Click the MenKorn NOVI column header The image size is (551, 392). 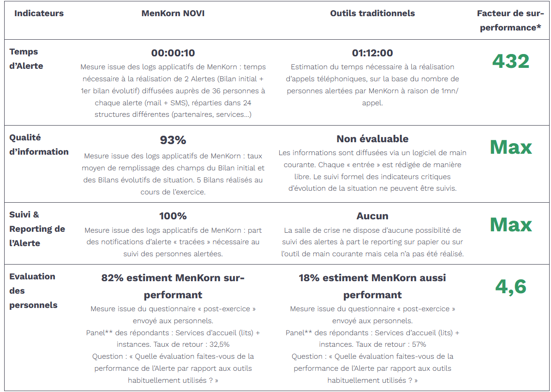pyautogui.click(x=173, y=13)
